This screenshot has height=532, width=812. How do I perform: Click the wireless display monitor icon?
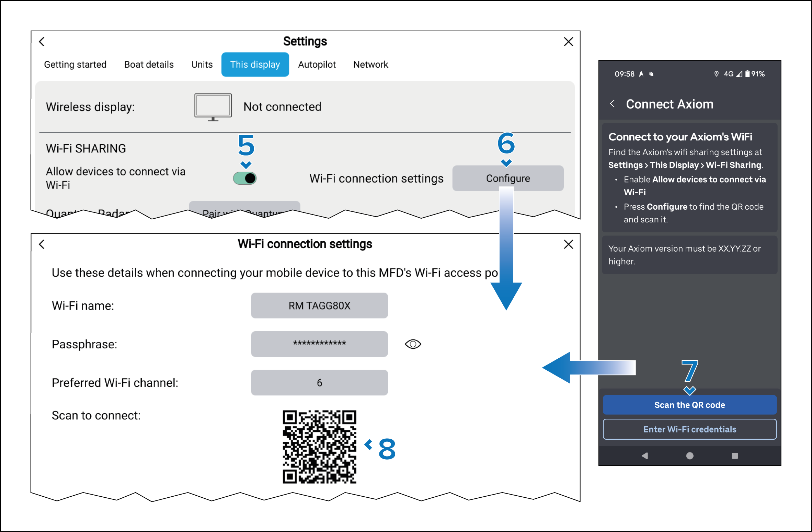click(x=213, y=107)
